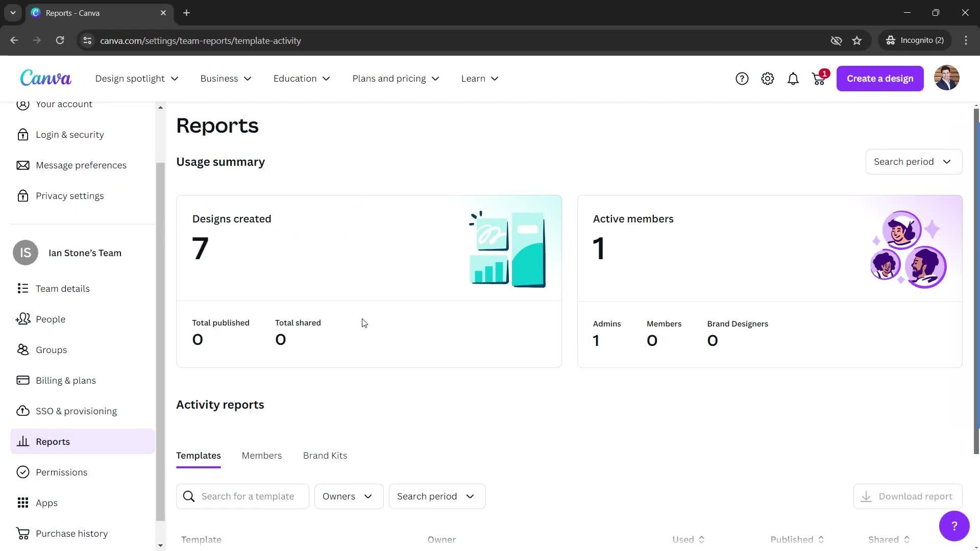
Task: Click the Permissions sidebar icon
Action: pyautogui.click(x=23, y=471)
